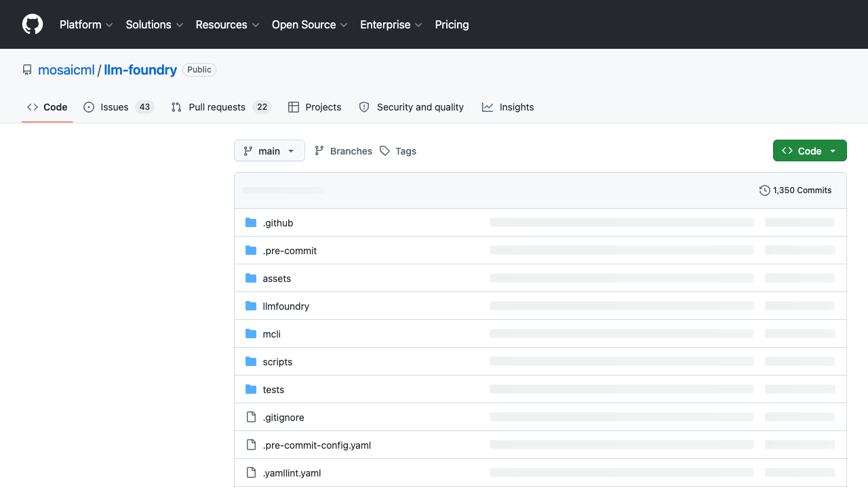Viewport: 868px width, 488px height.
Task: Open the .gitignore file
Action: [283, 418]
